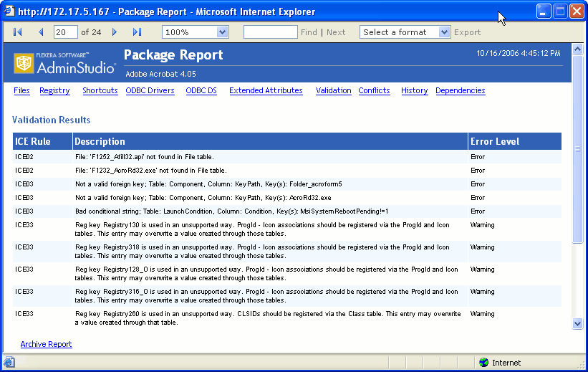Go to the previous report page

coord(41,32)
